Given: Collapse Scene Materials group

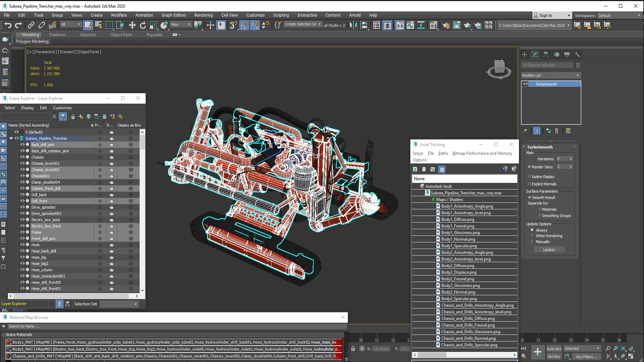Looking at the screenshot, I should coord(4,335).
